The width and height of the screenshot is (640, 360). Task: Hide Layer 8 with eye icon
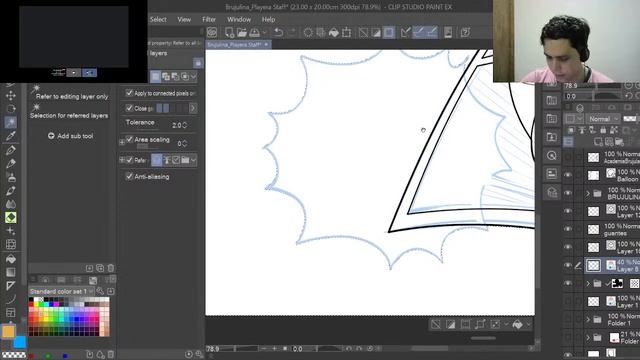(568, 265)
